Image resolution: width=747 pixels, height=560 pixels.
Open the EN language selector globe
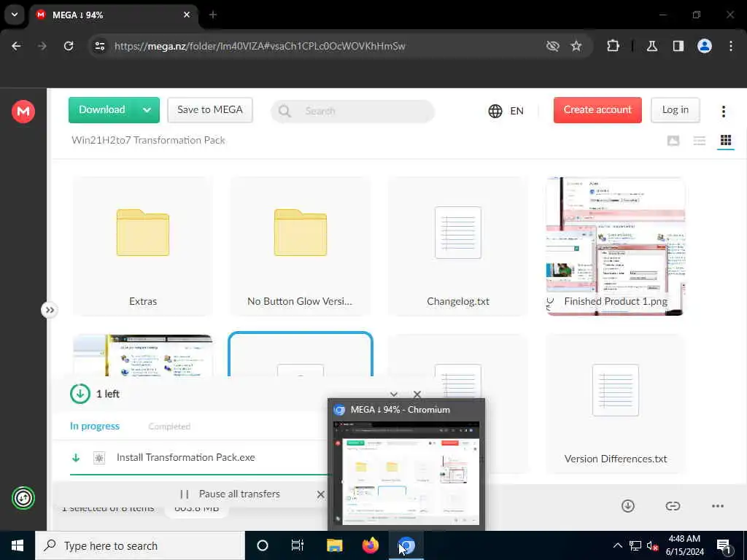tap(506, 111)
